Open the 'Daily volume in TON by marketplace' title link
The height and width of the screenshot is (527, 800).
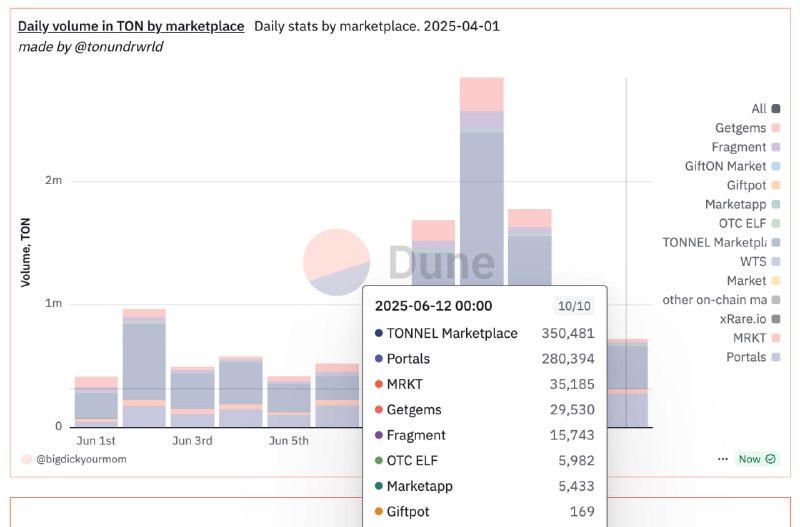(131, 26)
